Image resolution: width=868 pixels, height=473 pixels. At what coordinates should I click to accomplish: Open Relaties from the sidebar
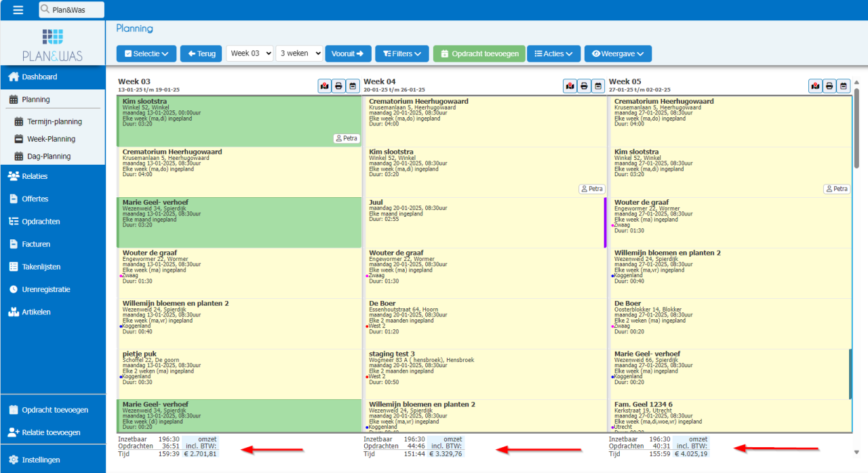[x=53, y=176]
